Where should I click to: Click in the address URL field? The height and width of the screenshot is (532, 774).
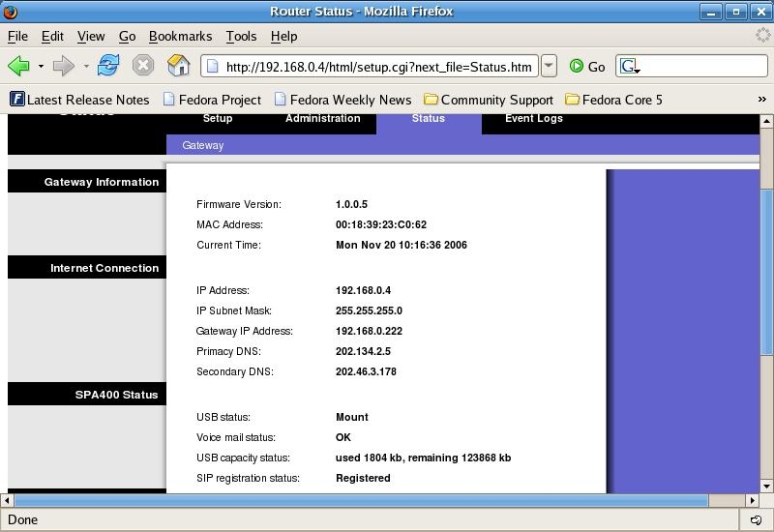(x=377, y=67)
